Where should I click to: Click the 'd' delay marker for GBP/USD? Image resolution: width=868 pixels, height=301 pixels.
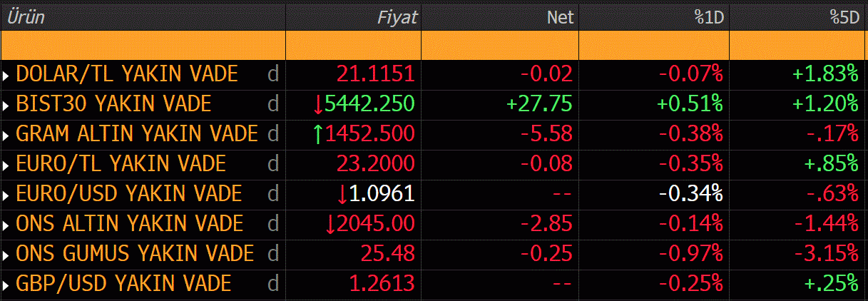tap(272, 283)
